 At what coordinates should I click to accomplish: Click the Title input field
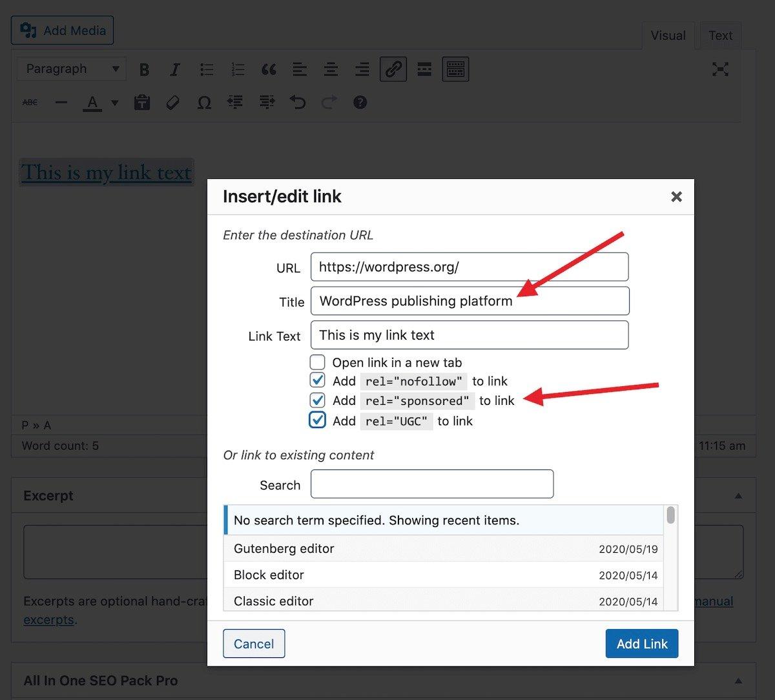pos(470,301)
